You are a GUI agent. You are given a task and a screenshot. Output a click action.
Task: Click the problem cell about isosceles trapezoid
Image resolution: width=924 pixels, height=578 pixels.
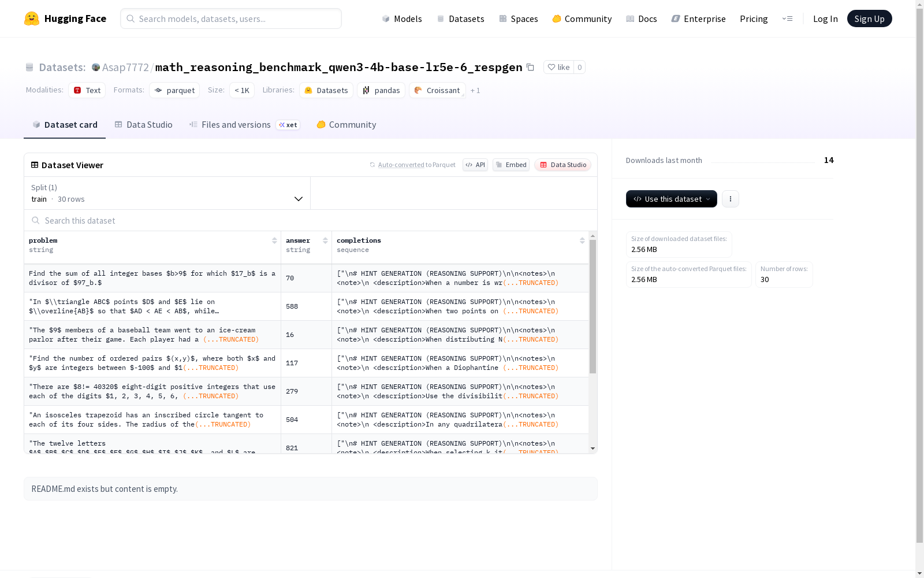tap(152, 420)
